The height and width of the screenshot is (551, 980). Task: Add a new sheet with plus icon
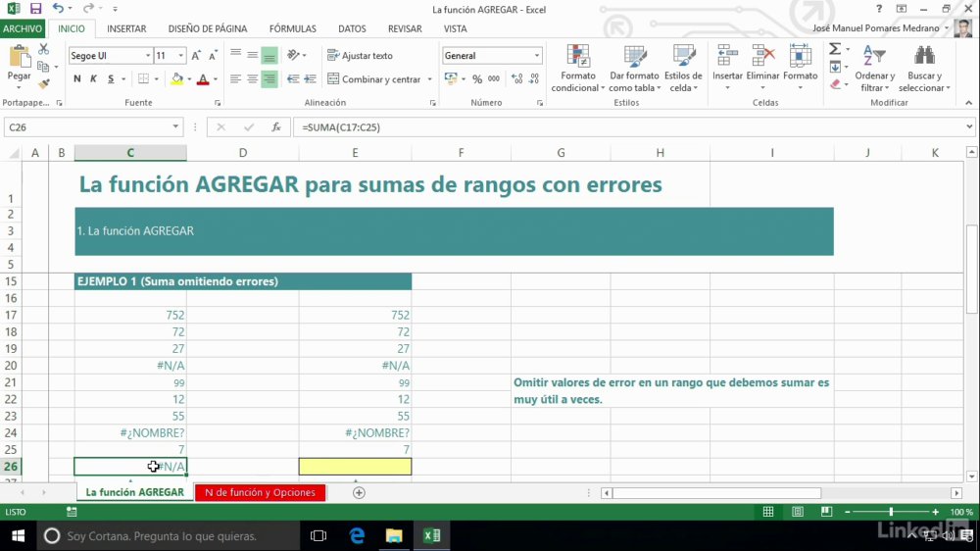[x=359, y=493]
